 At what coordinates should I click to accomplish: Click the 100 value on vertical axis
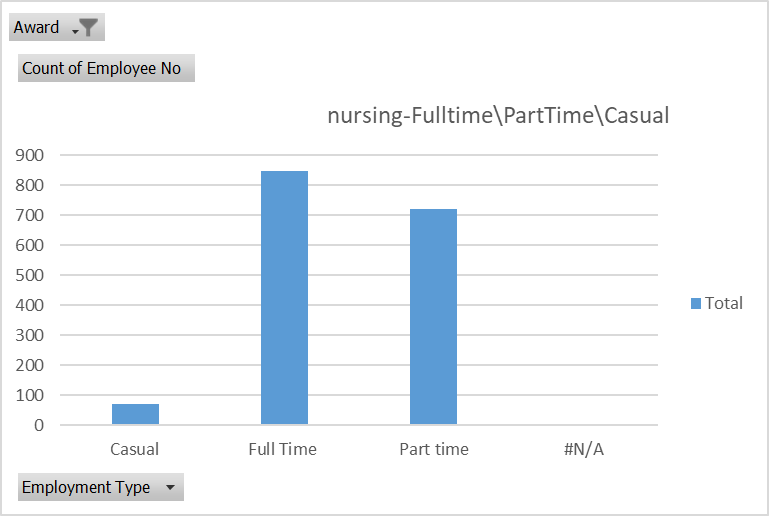click(30, 395)
